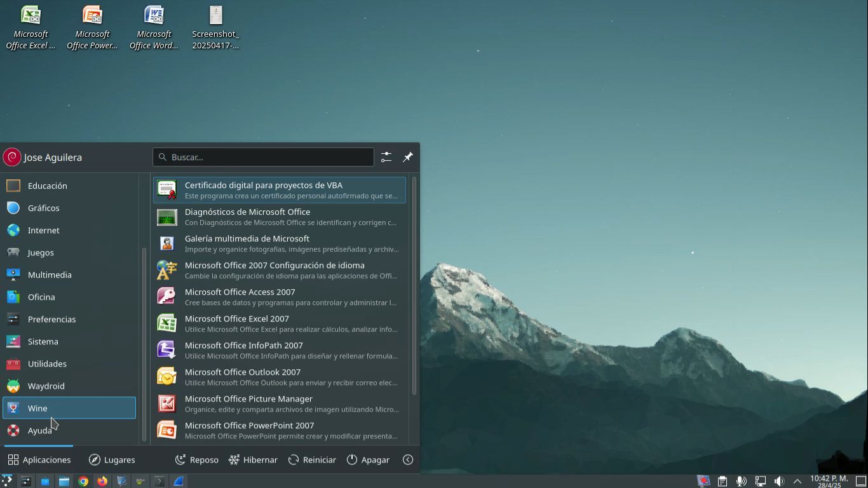Image resolution: width=868 pixels, height=488 pixels.
Task: Open the launcher configuration sliders icon
Action: [x=386, y=157]
